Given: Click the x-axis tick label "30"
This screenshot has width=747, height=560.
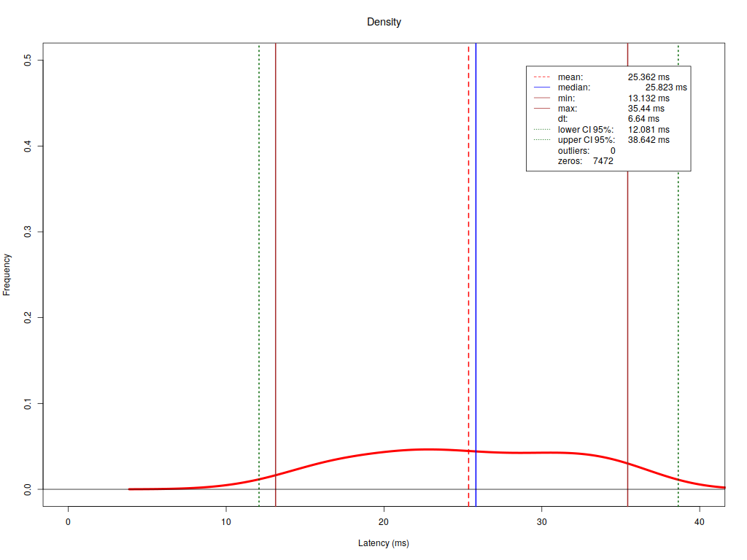Looking at the screenshot, I should (x=542, y=522).
